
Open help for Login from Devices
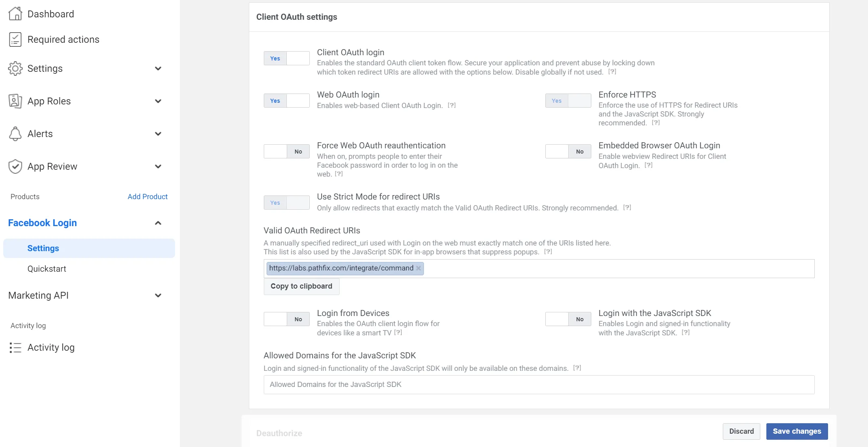point(398,333)
